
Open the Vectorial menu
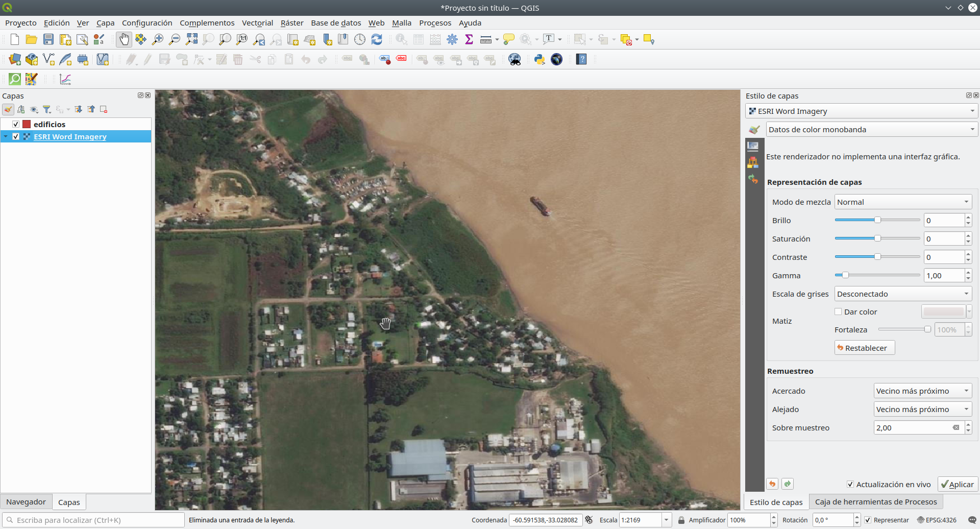pyautogui.click(x=257, y=22)
